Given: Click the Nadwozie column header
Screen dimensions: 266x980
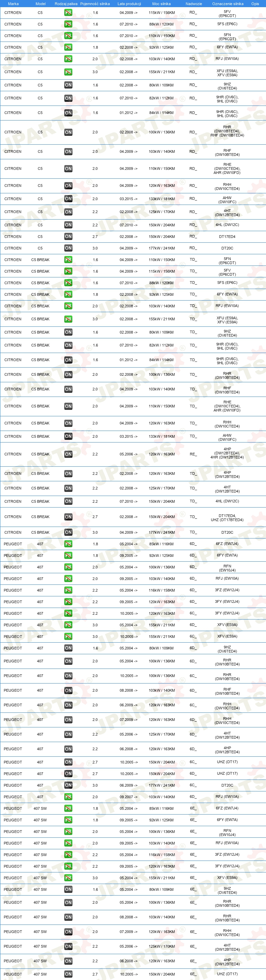Looking at the screenshot, I should [194, 4].
